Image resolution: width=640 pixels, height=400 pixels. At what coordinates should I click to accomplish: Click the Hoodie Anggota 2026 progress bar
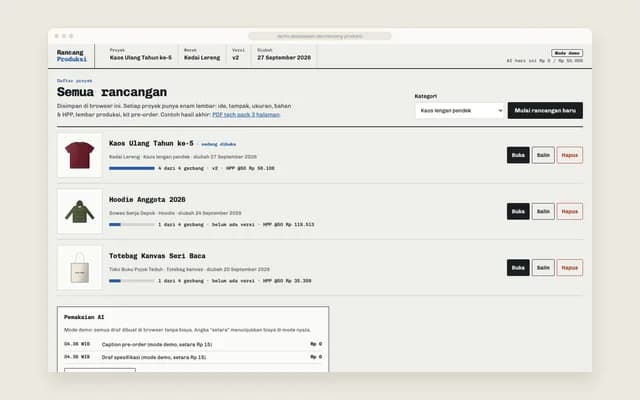coord(132,224)
